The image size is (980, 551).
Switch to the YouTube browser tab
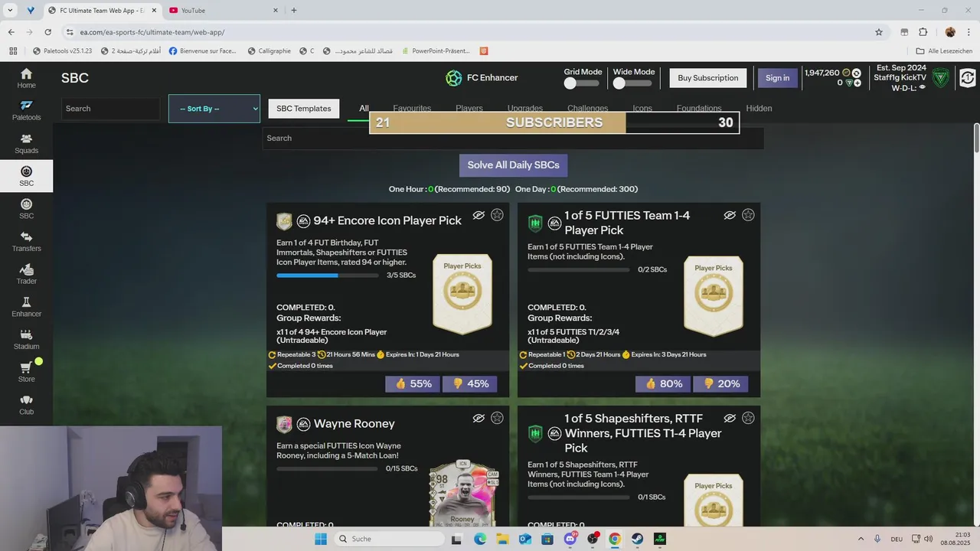[x=222, y=11]
